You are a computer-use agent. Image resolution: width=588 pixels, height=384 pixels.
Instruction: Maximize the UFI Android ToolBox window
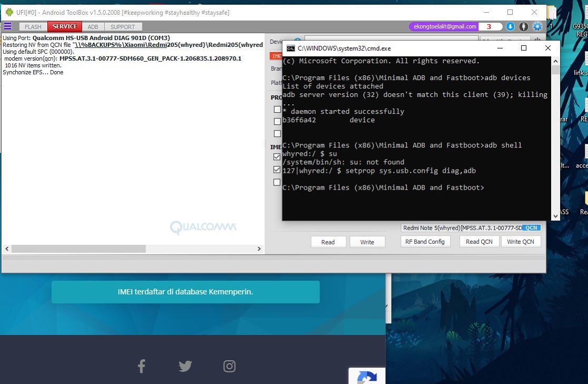pyautogui.click(x=510, y=12)
